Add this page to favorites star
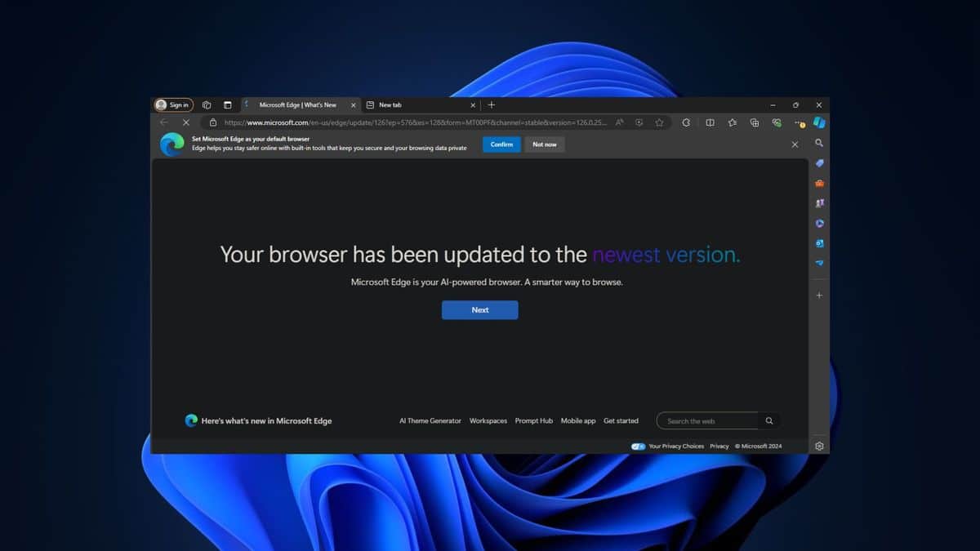Image resolution: width=980 pixels, height=551 pixels. [x=659, y=122]
